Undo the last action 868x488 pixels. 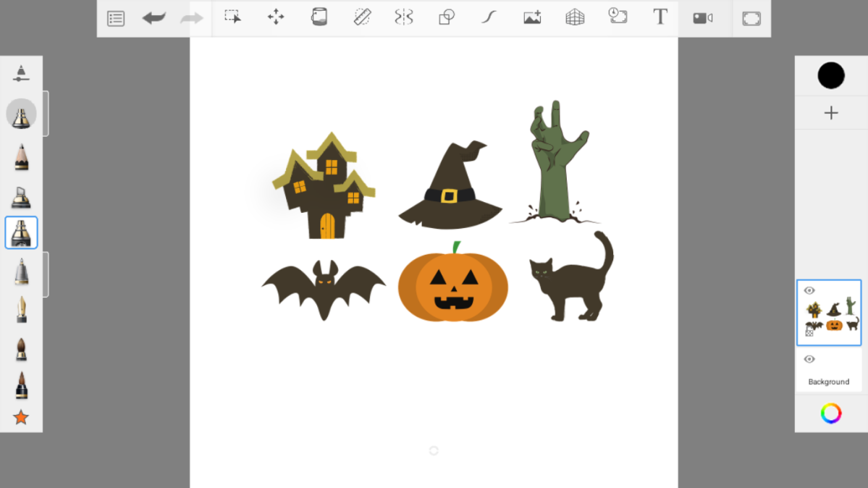153,18
